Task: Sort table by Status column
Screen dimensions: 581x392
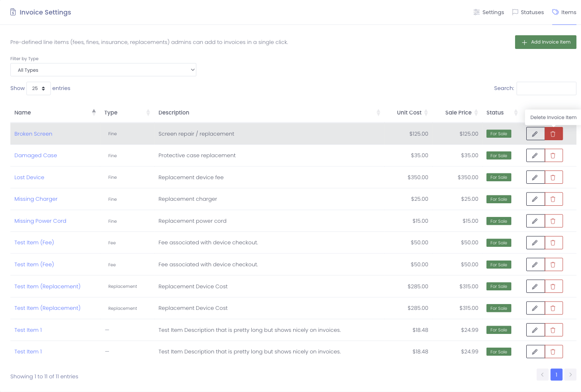Action: (x=502, y=112)
